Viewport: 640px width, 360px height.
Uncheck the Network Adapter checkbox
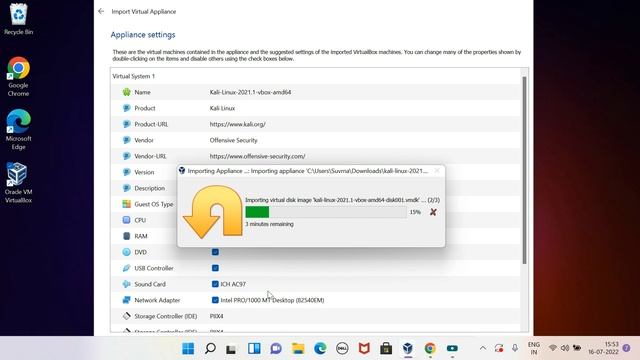[x=215, y=300]
